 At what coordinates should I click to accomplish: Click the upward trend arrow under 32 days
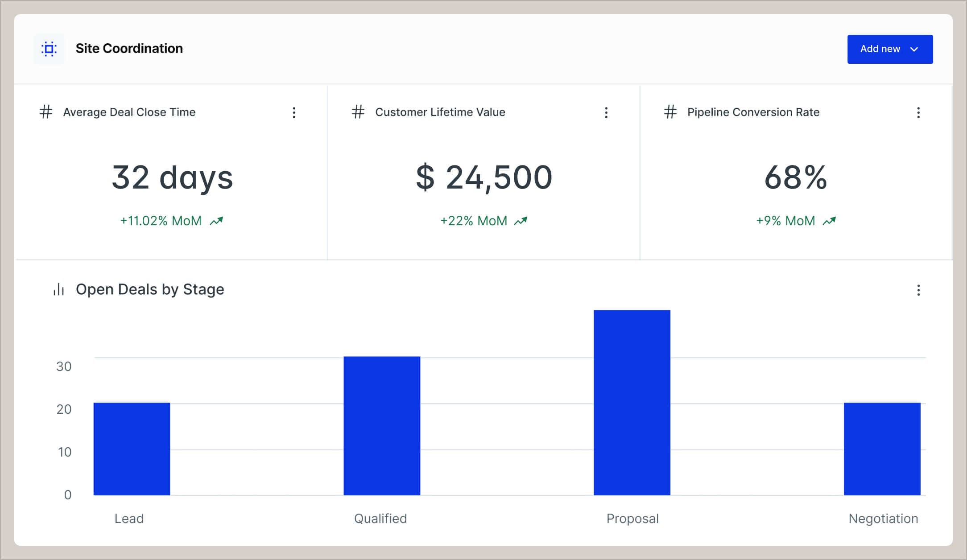click(x=216, y=220)
